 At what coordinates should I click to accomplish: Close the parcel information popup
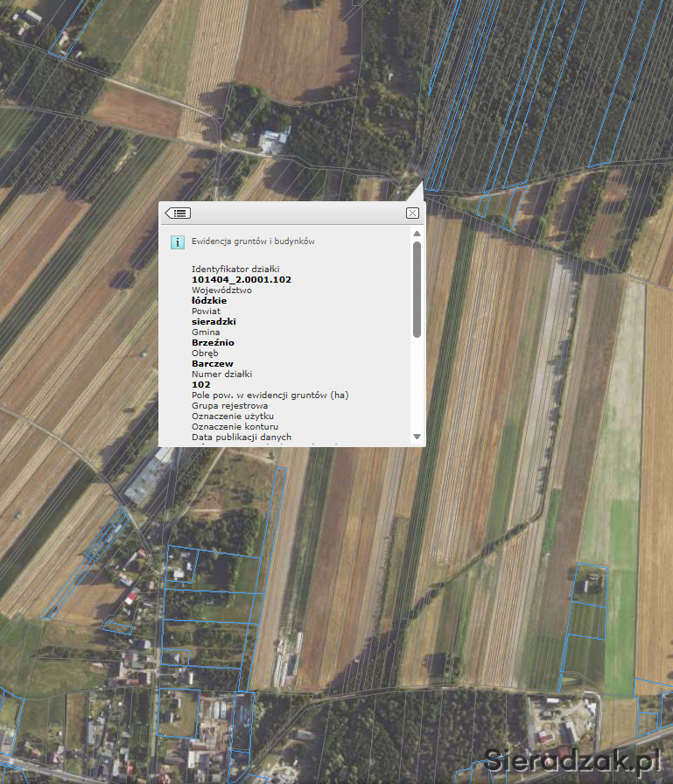tap(412, 213)
